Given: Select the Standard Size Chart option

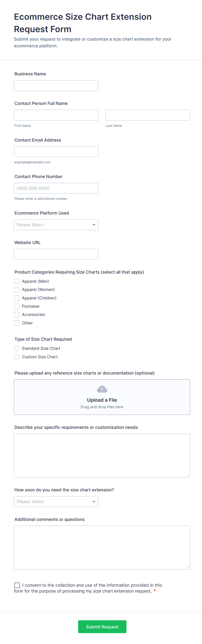Looking at the screenshot, I should point(17,348).
